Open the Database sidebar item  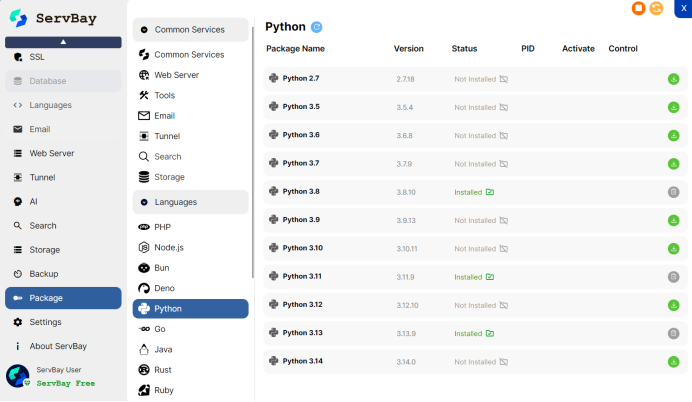point(63,81)
